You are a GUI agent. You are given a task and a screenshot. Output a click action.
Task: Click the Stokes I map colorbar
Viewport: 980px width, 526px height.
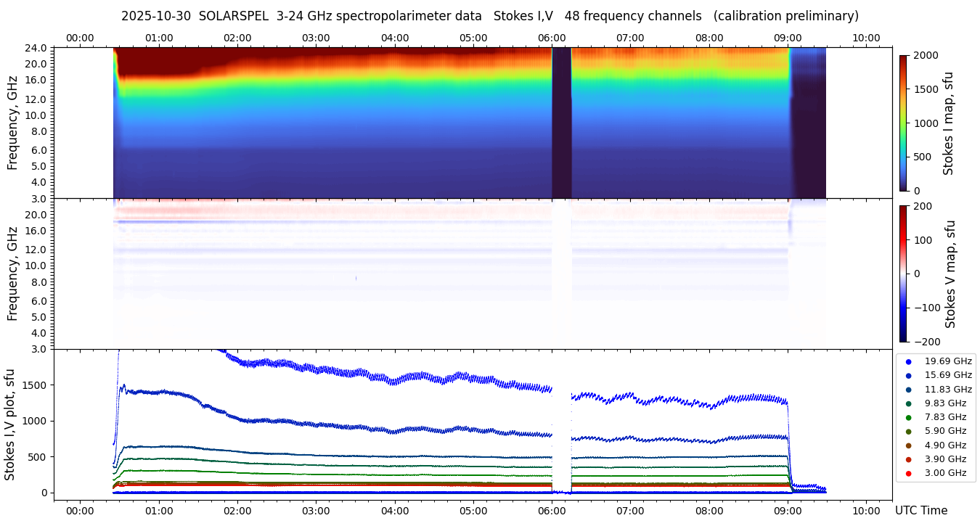point(903,123)
